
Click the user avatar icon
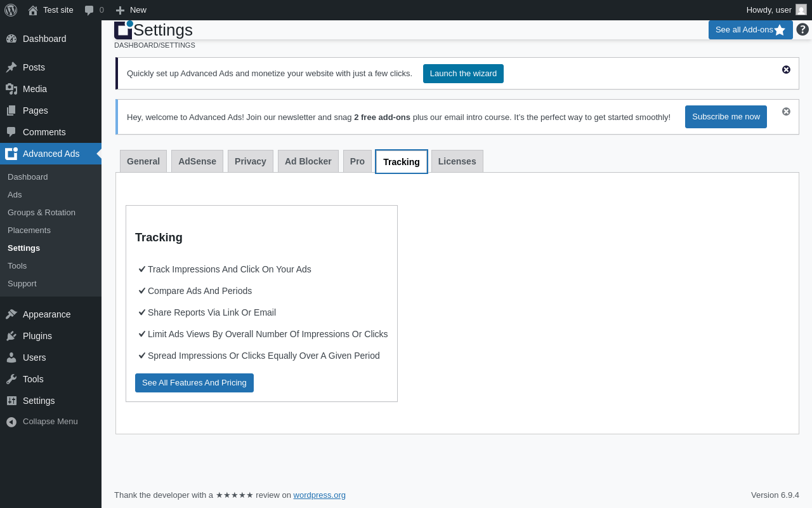coord(801,10)
